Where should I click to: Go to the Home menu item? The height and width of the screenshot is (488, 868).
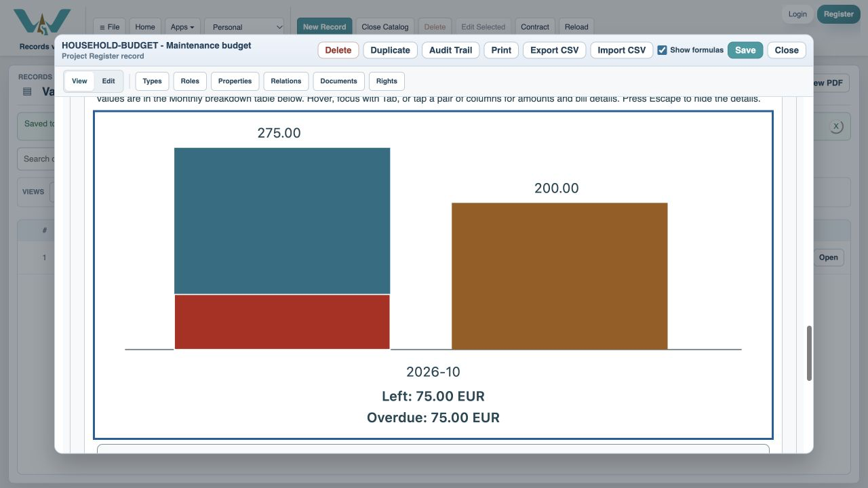point(145,27)
